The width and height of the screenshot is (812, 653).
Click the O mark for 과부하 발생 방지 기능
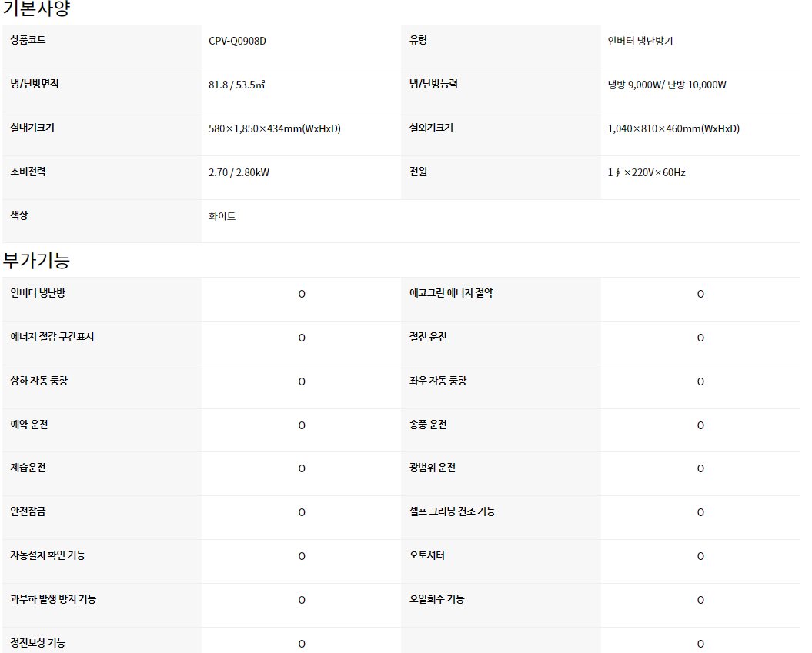302,600
